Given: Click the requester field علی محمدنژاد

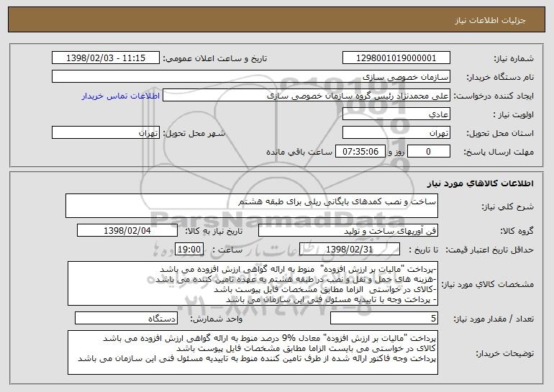Looking at the screenshot, I should [306, 95].
